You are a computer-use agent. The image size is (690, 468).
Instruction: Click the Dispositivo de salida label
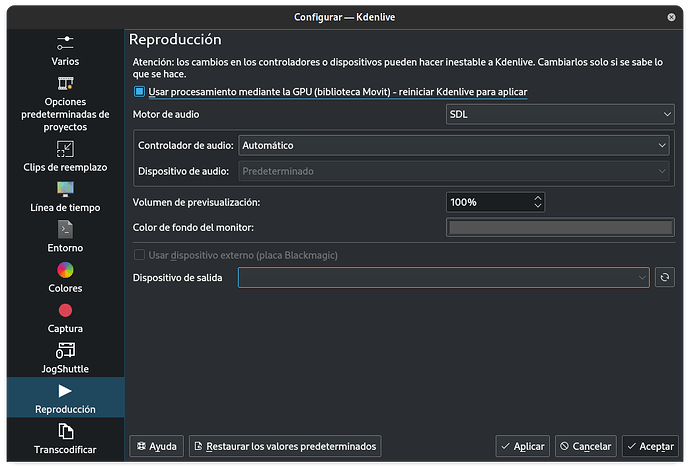click(x=177, y=278)
